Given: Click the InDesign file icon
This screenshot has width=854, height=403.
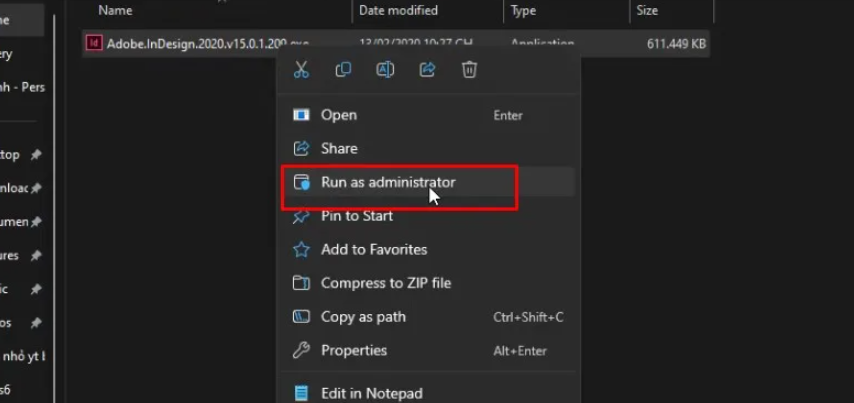Looking at the screenshot, I should tap(94, 43).
